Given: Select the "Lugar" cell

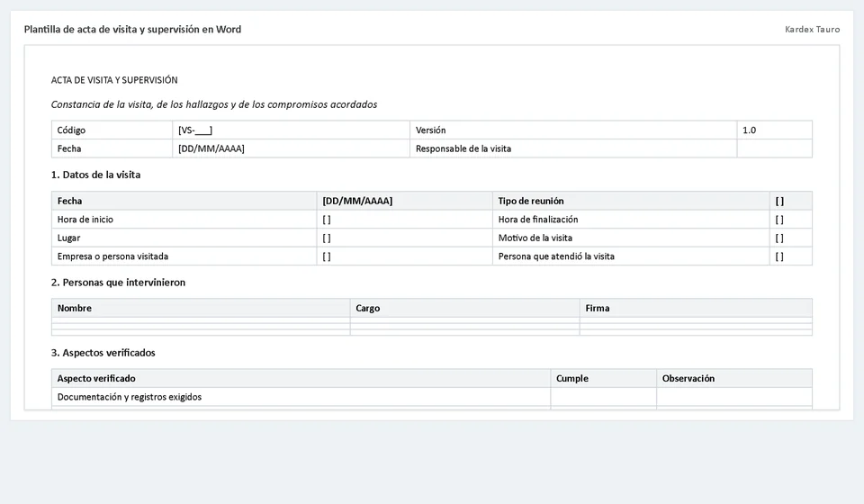Looking at the screenshot, I should (184, 238).
